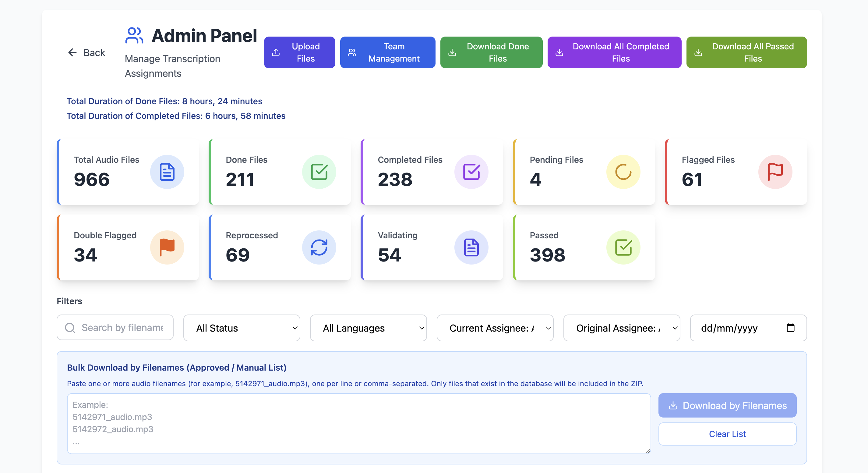Navigate to Team Management

387,52
